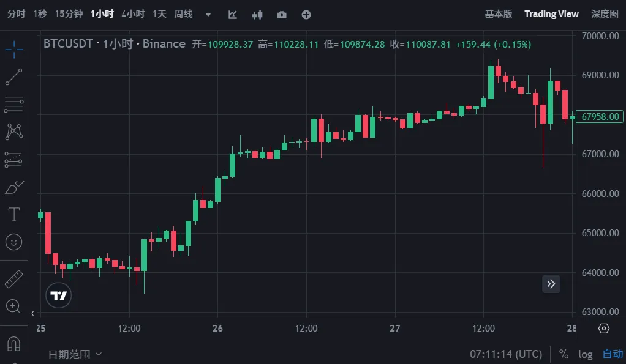Toggle 自动 auto-scale mode
Image resolution: width=626 pixels, height=364 pixels.
[613, 354]
